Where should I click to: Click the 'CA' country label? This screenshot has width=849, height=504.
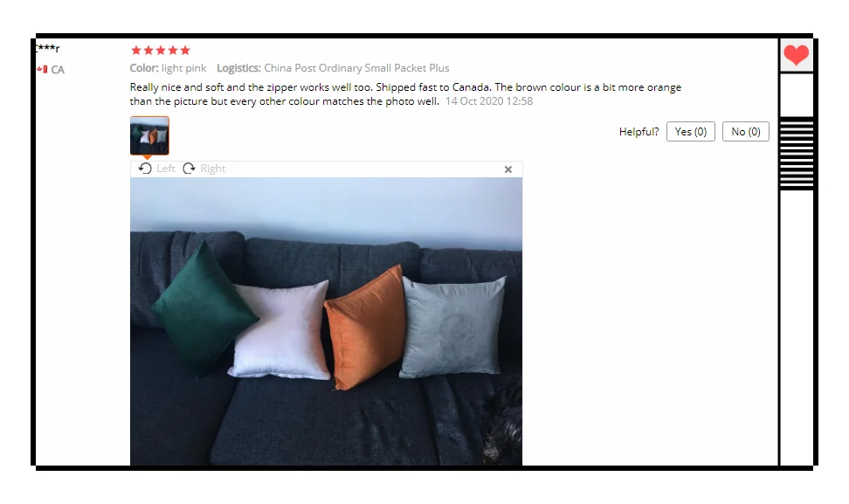(x=58, y=70)
